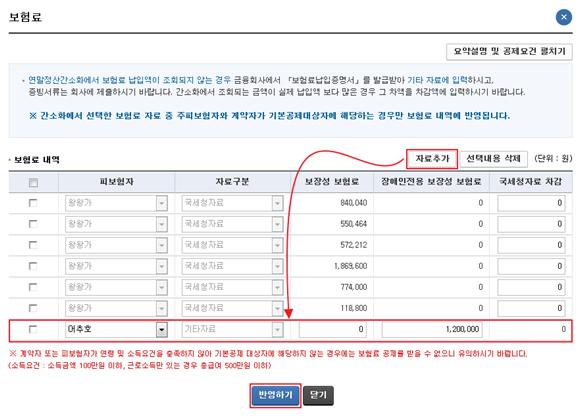Focus 국세청자료 차감 field in 118,800 row
The image size is (581, 418).
point(531,308)
